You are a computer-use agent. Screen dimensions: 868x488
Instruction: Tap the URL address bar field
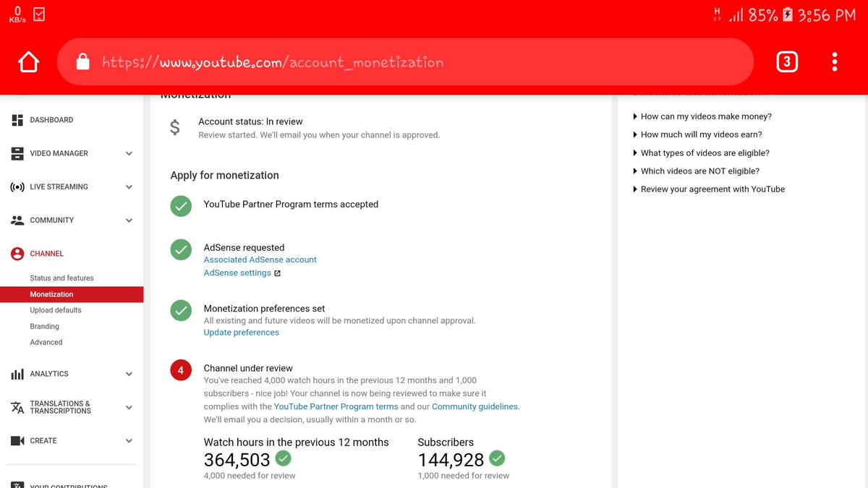(x=405, y=62)
